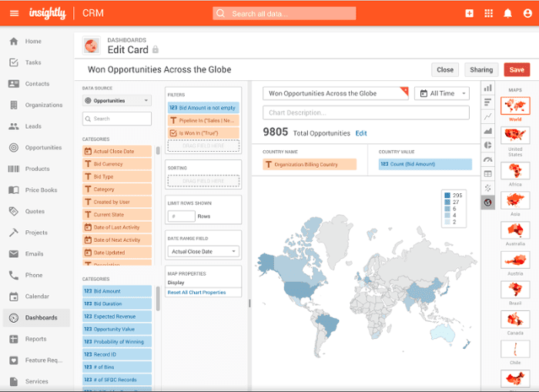Click Edit link next to Total Opportunities
The image size is (539, 392).
[x=361, y=133]
